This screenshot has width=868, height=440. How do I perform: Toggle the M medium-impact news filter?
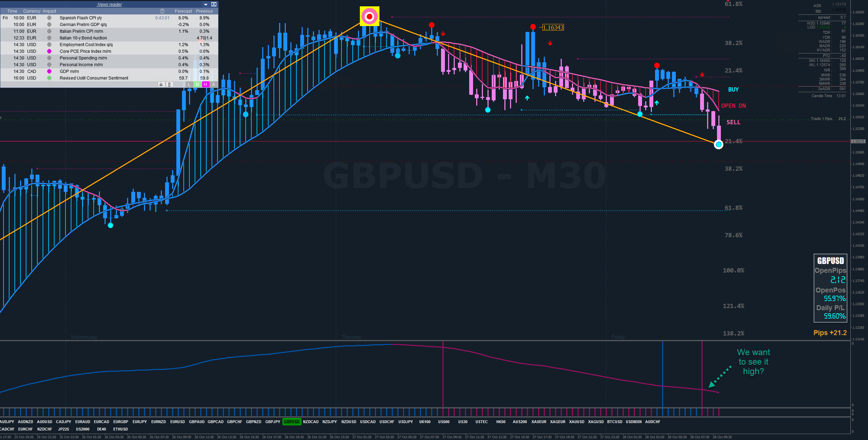coord(197,84)
